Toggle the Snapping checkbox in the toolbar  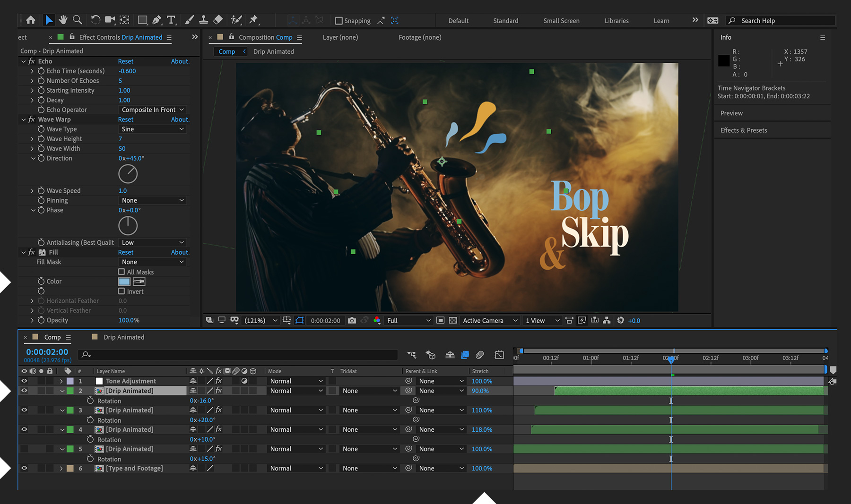[339, 20]
